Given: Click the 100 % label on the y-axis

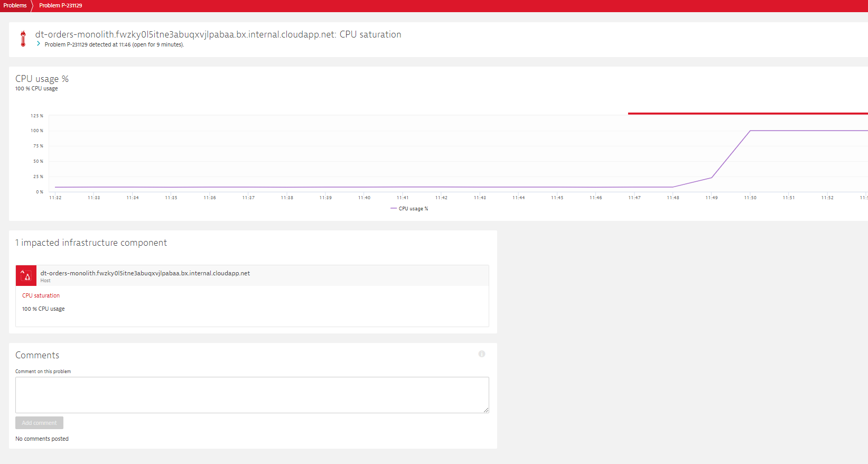Looking at the screenshot, I should coord(37,131).
